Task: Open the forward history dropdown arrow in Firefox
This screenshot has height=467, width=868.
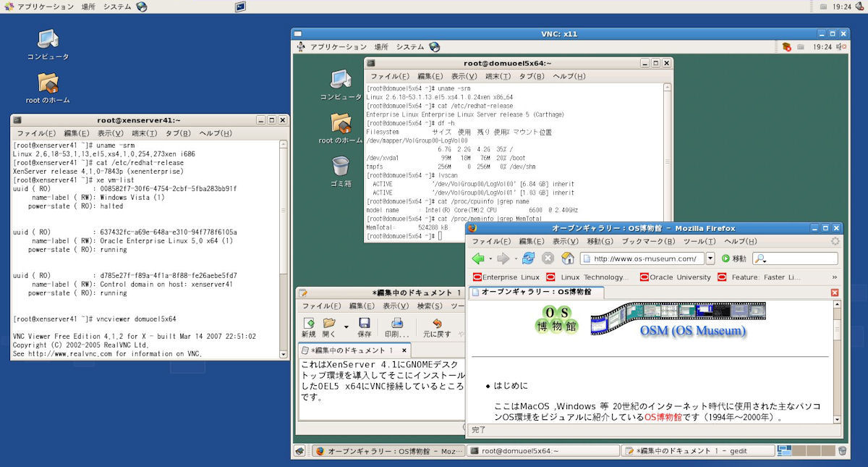Action: (x=515, y=258)
